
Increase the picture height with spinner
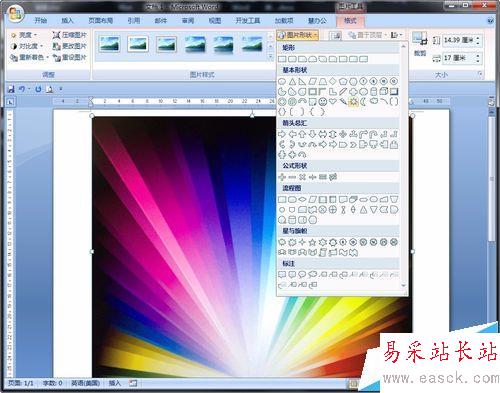pos(478,38)
